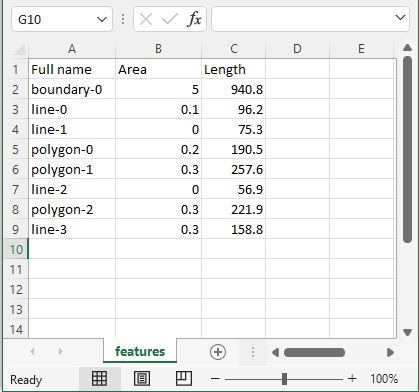Click the Length value 190.5

coord(234,149)
